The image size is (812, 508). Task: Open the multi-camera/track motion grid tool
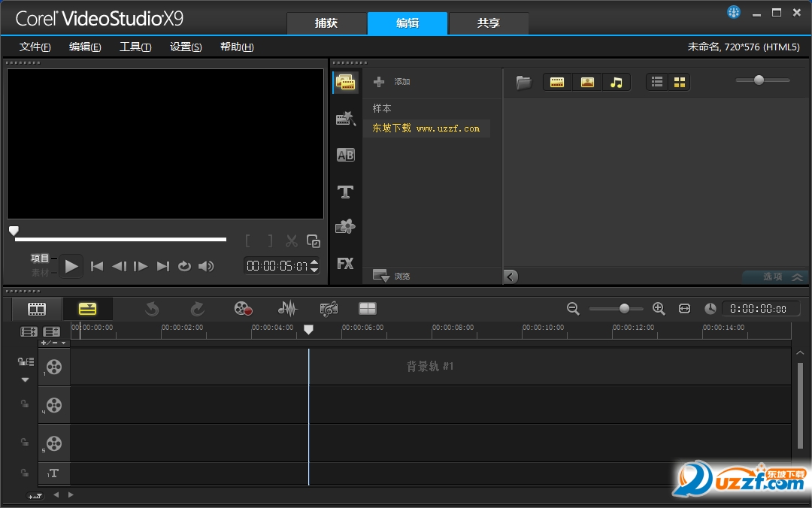click(x=368, y=309)
